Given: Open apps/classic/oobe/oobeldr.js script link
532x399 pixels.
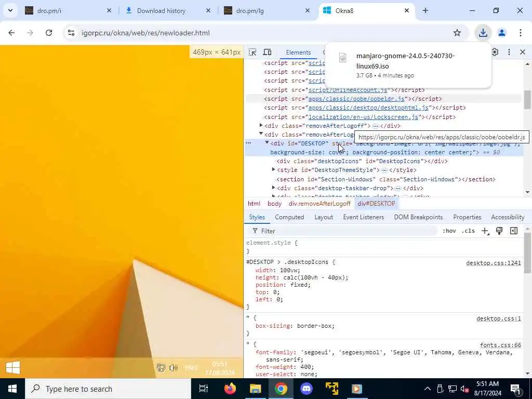Looking at the screenshot, I should [x=356, y=99].
